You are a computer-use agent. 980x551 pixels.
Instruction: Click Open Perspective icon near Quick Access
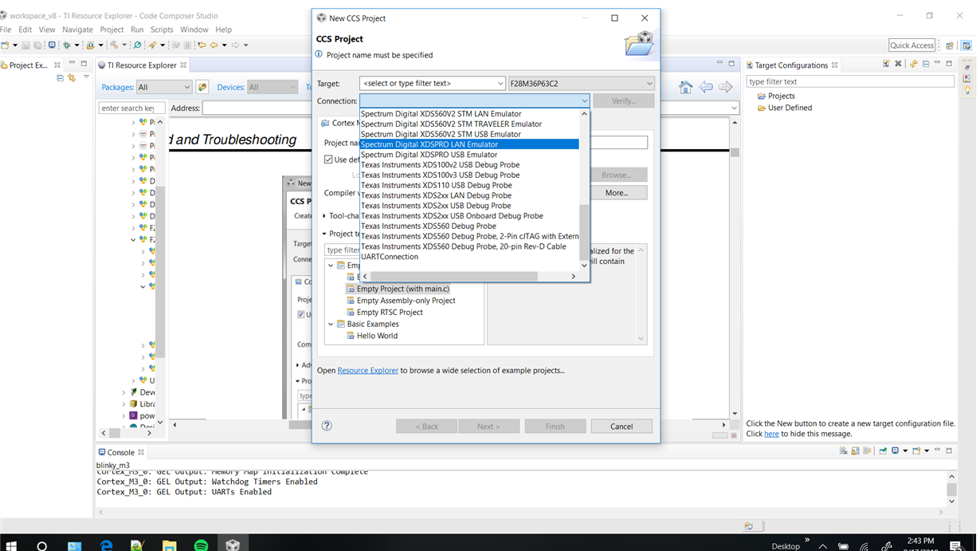point(951,45)
